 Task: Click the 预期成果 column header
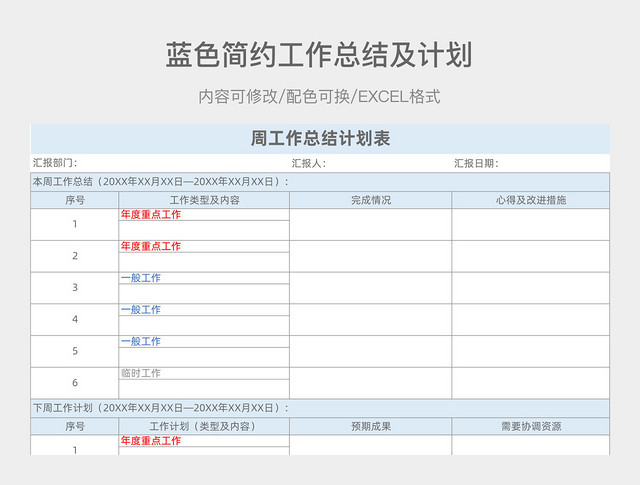click(371, 426)
